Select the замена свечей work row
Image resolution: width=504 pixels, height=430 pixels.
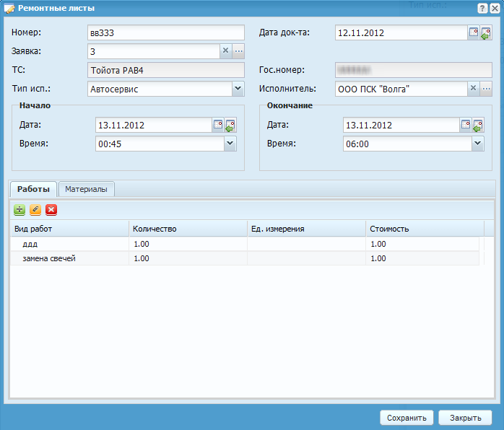[x=245, y=258]
